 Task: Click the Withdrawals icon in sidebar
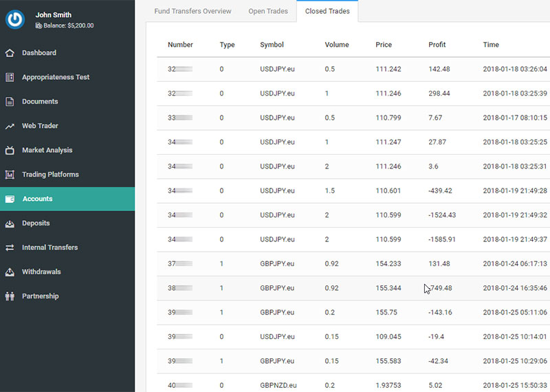tap(10, 272)
